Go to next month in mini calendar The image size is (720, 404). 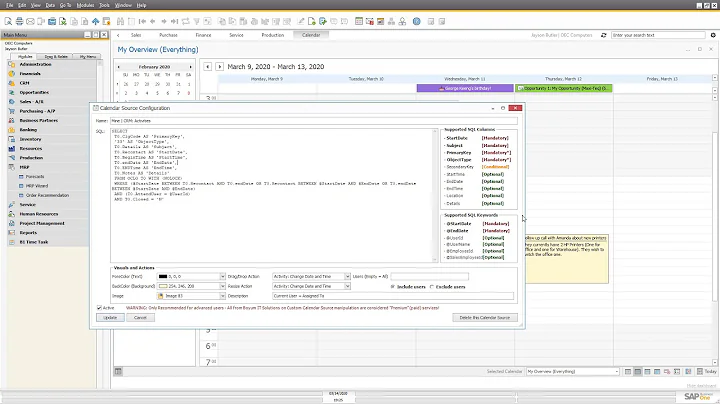click(191, 67)
